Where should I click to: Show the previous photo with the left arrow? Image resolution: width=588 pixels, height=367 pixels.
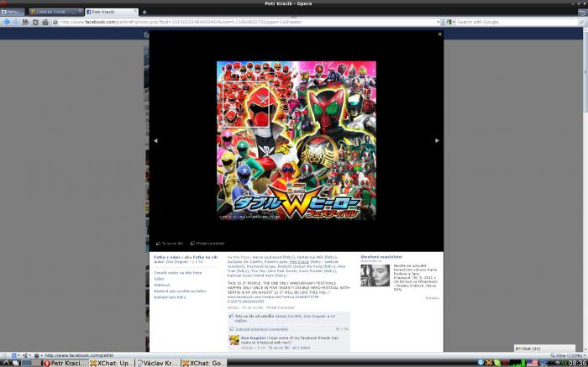coord(155,140)
